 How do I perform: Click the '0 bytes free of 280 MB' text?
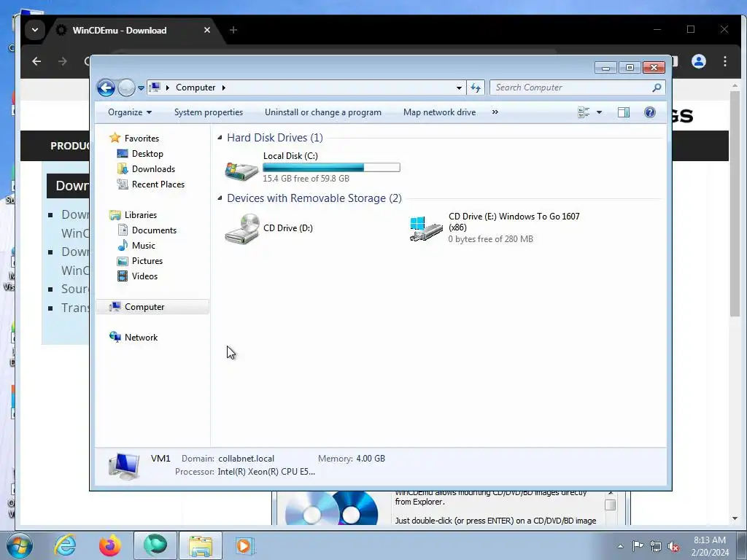point(490,239)
